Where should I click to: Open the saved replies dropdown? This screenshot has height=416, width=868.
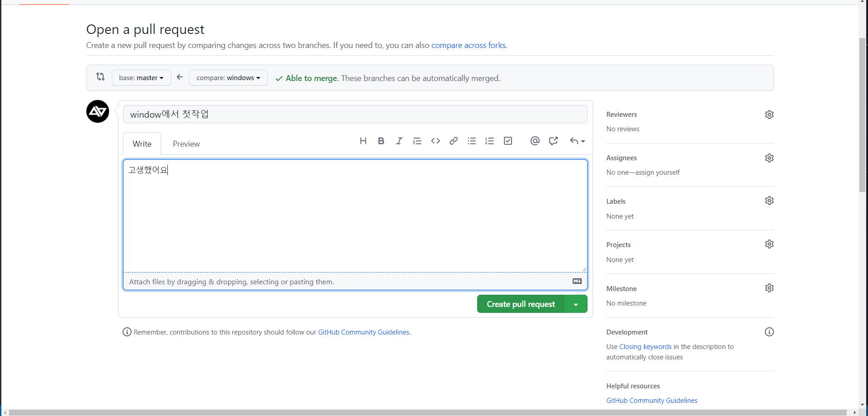click(x=577, y=141)
